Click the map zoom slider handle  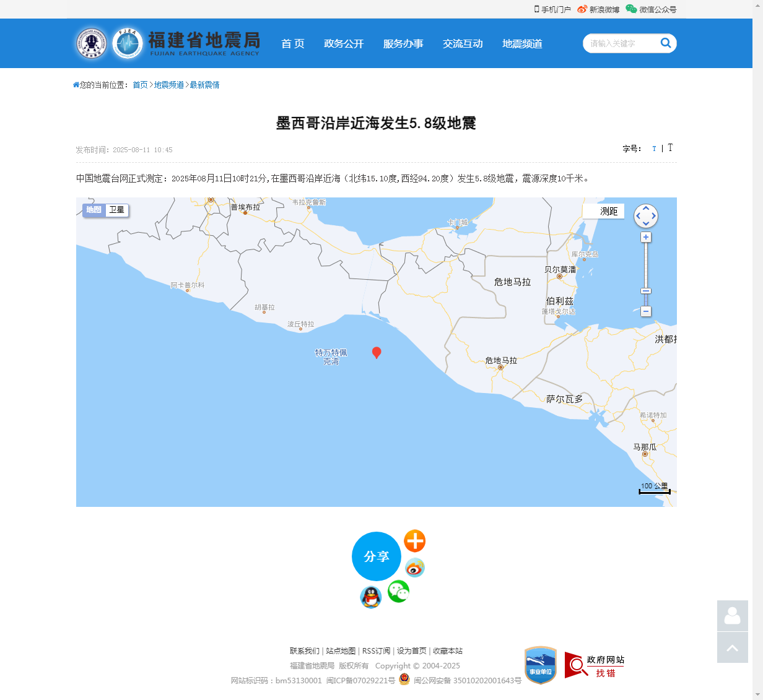(646, 291)
